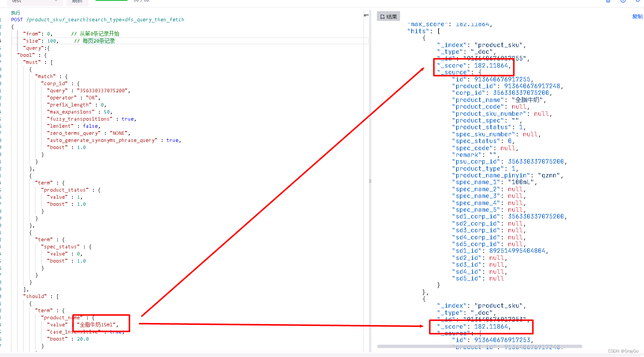Click the "product_name": "全脂牛奶" result line
Viewport: 644px width, 357px height.
(x=499, y=100)
